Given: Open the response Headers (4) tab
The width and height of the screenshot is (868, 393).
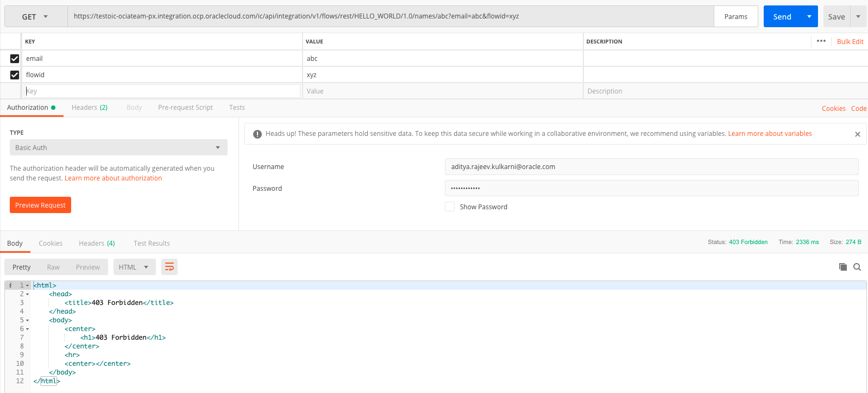Looking at the screenshot, I should pos(97,244).
